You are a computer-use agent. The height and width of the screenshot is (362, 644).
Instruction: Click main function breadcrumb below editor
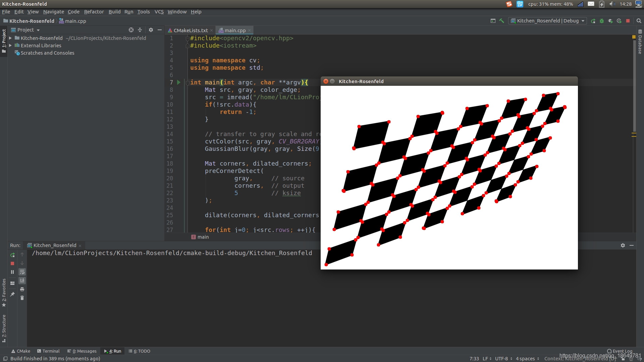pos(200,237)
